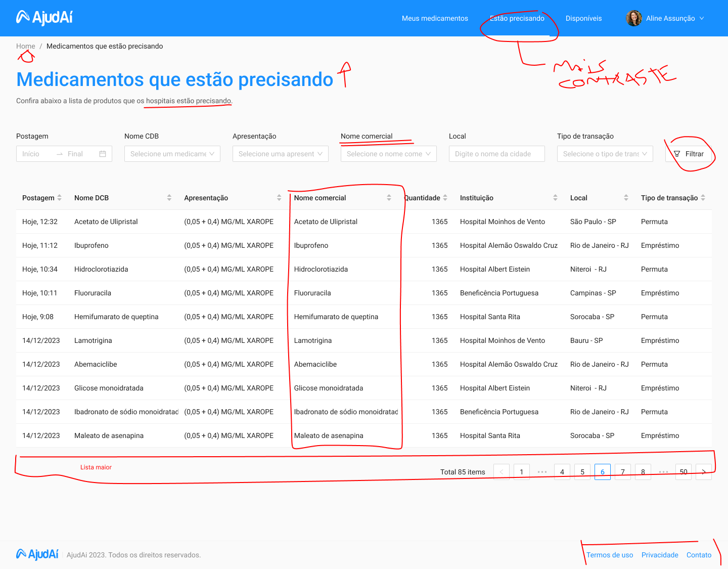This screenshot has height=569, width=728.
Task: Click Home breadcrumb link
Action: pyautogui.click(x=26, y=46)
